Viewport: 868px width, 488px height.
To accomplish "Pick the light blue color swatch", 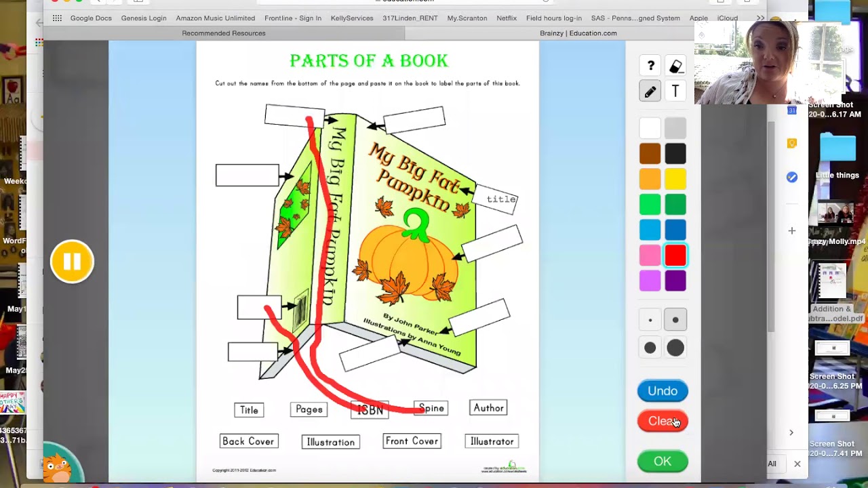I will (650, 230).
